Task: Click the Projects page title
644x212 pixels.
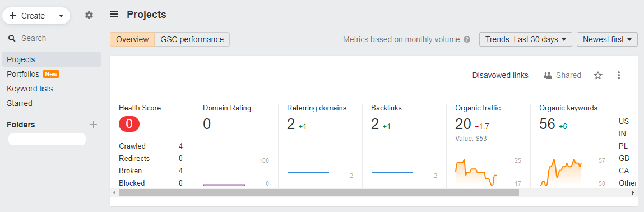Action: [x=146, y=15]
